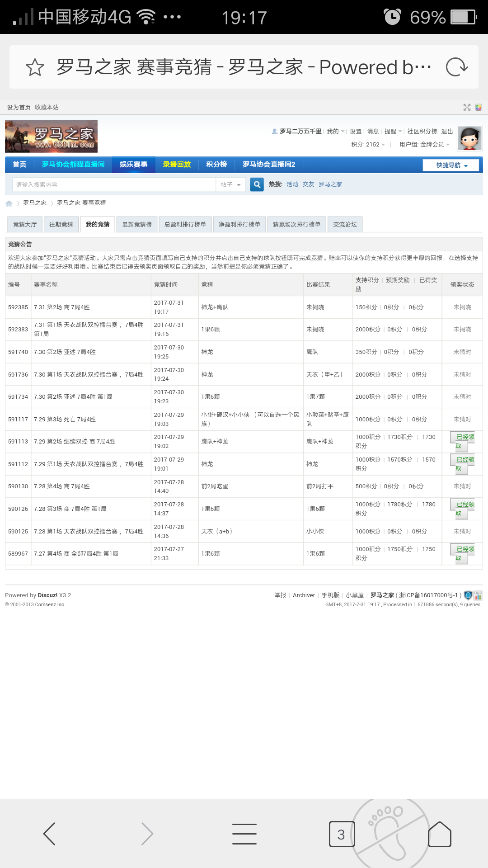Switch to the 往期竞猜 tab
This screenshot has width=488, height=868.
(61, 225)
